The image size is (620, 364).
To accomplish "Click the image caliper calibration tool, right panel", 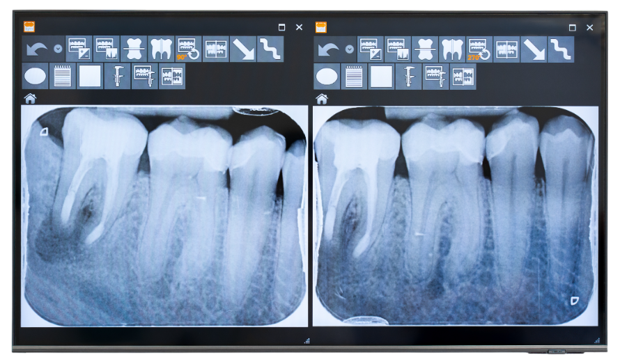I will 435,77.
